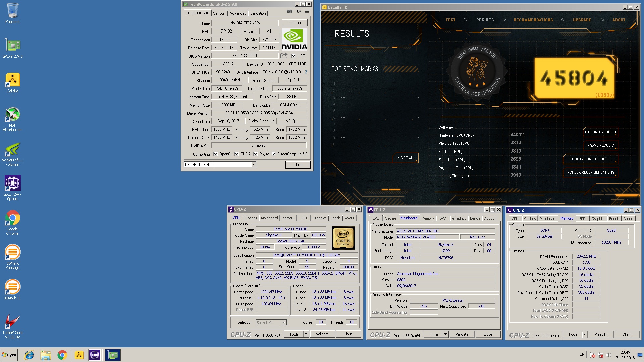The width and height of the screenshot is (644, 362).
Task: Open Chrome from the taskbar
Action: pos(62,355)
